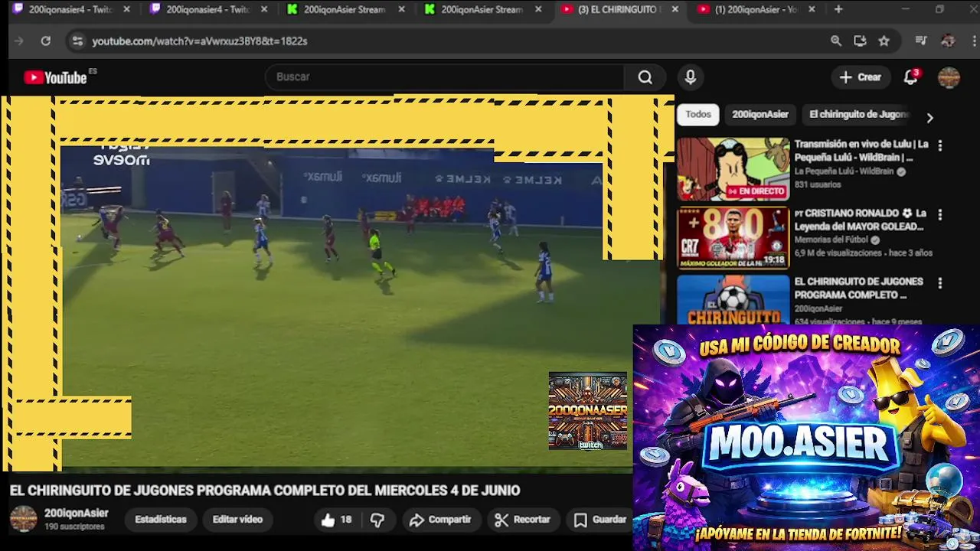The image size is (980, 551).
Task: Close the (1) 200iqonAsier YouTube tab
Action: point(812,9)
